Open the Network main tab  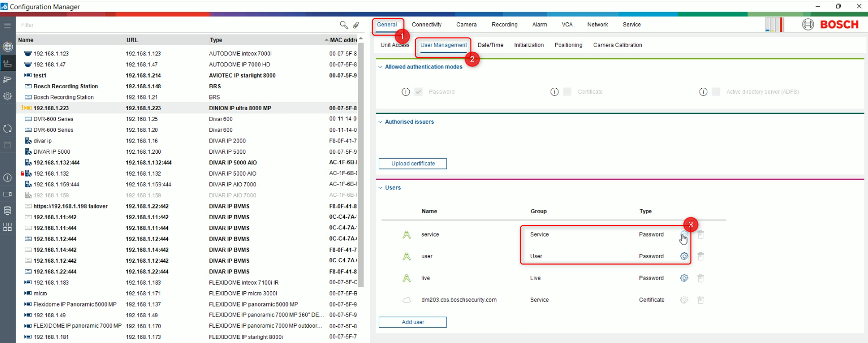(x=598, y=24)
